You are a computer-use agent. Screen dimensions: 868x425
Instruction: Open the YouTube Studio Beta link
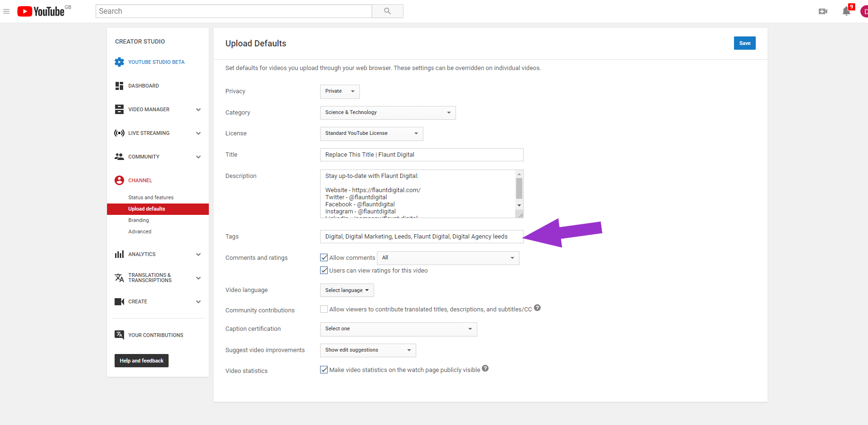156,62
